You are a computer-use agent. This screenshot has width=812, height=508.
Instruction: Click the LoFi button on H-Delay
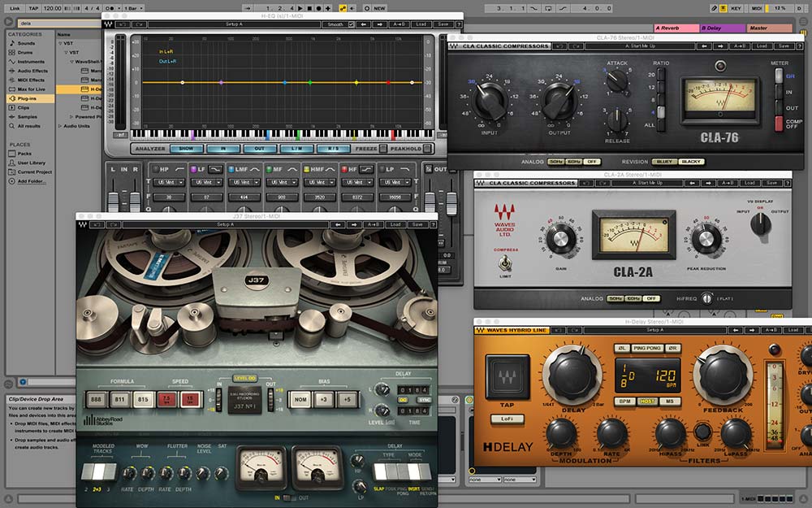[507, 419]
